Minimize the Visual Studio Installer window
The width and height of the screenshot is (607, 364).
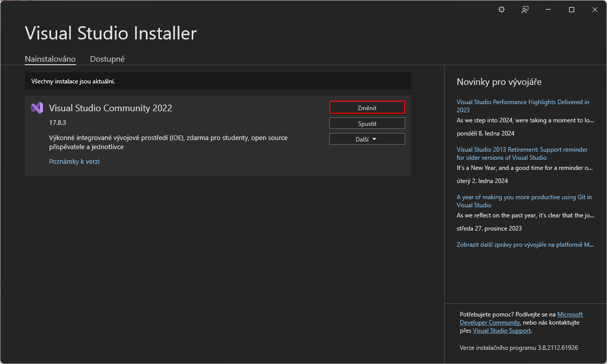[548, 10]
